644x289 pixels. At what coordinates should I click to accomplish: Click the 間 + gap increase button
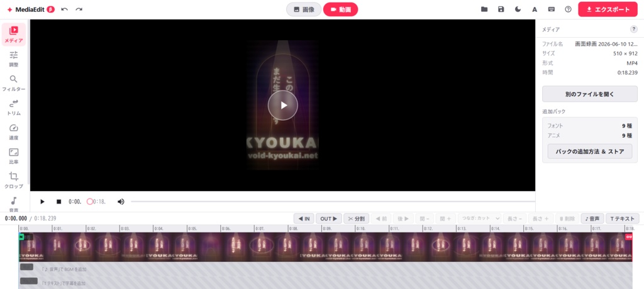point(446,219)
